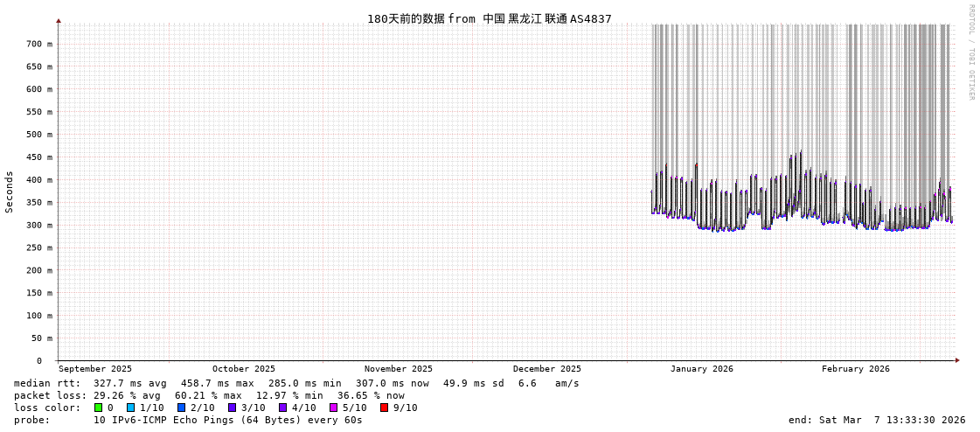The image size is (980, 432).
Task: Click the end timestamp Sat Mar 7
Action: tap(877, 420)
